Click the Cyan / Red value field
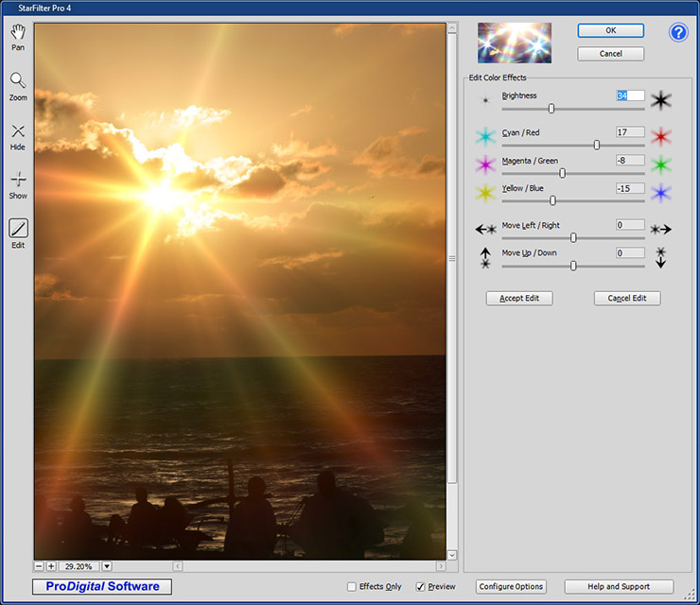Image resolution: width=700 pixels, height=605 pixels. 630,132
